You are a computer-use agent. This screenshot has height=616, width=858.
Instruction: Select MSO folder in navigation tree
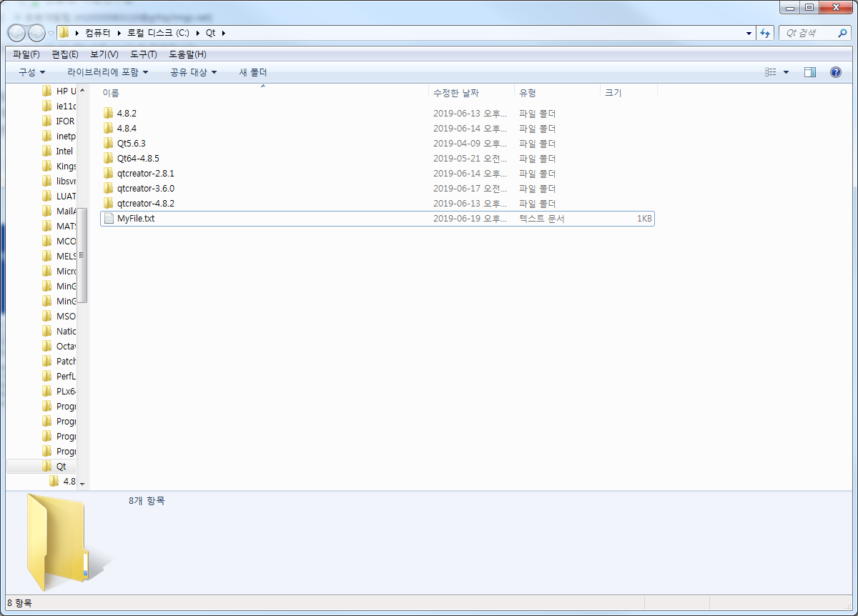click(58, 316)
